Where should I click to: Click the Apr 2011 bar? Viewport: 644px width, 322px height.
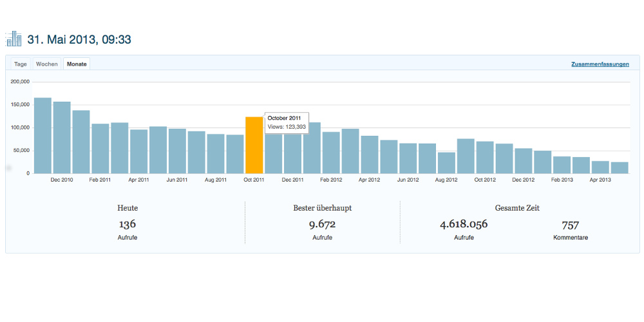(x=139, y=151)
